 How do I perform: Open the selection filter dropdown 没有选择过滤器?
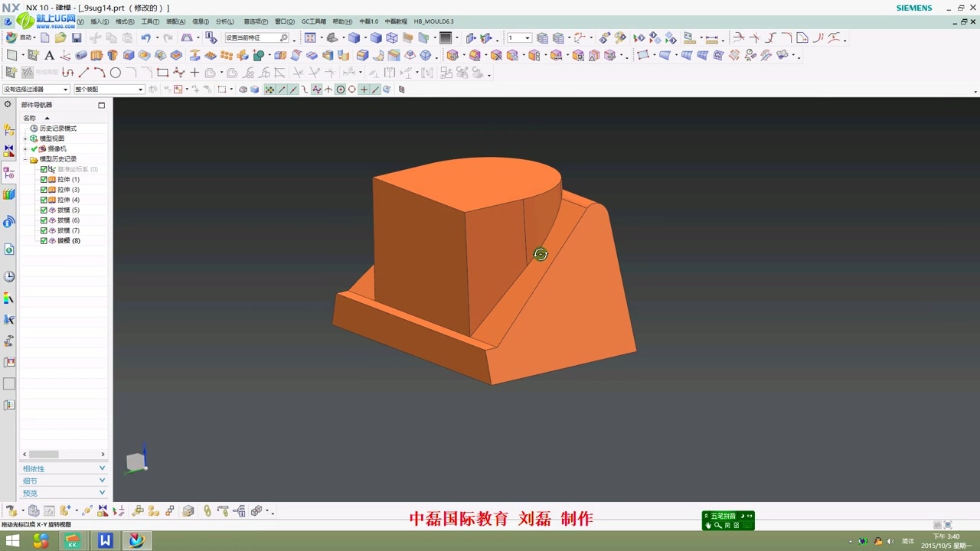click(35, 90)
